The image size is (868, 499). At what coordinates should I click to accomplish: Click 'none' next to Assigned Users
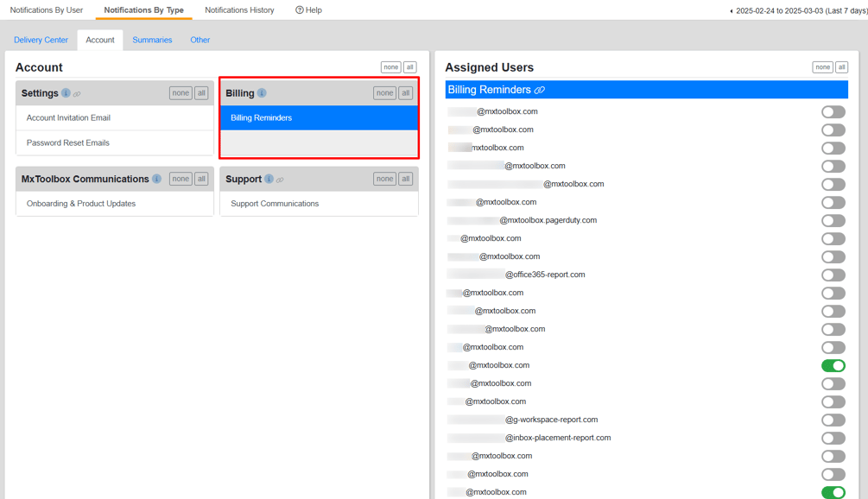click(822, 66)
